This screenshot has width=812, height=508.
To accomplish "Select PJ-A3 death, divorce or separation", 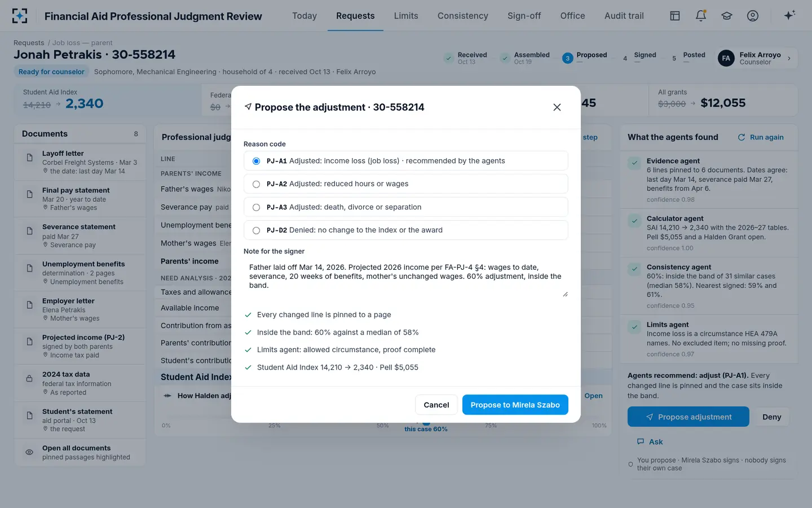I will pos(405,207).
